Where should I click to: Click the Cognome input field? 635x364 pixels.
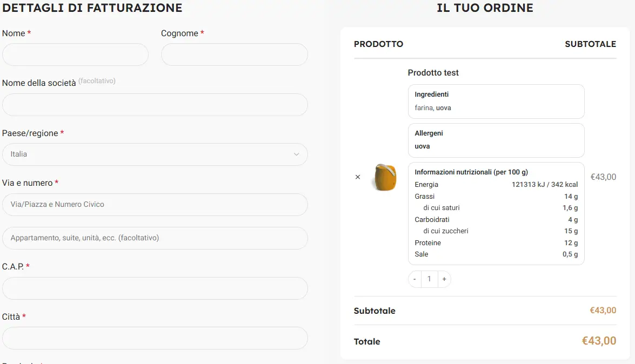click(x=234, y=54)
